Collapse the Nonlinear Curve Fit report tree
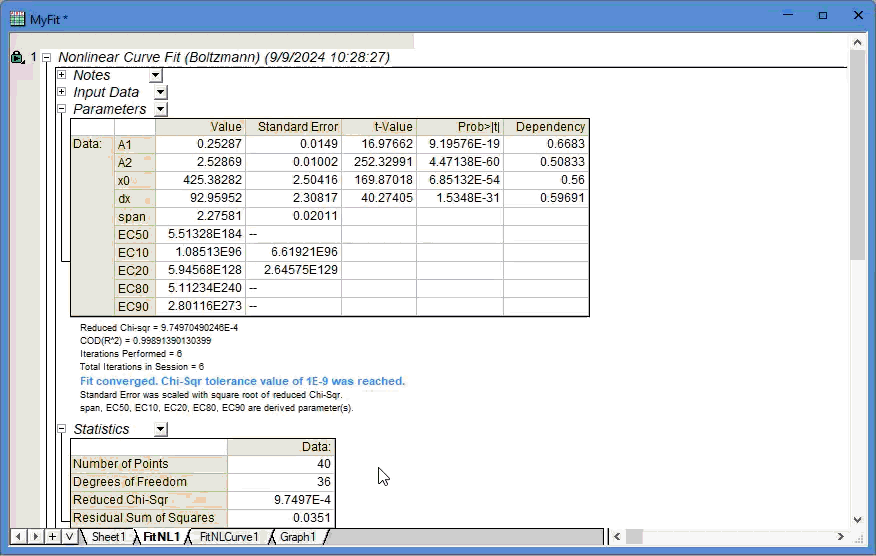The height and width of the screenshot is (556, 876). point(47,58)
